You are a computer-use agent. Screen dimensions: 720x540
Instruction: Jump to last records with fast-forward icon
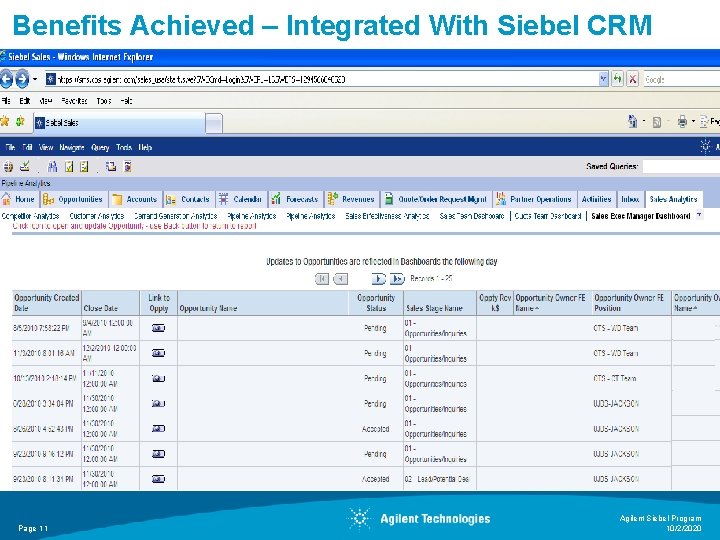[x=397, y=279]
